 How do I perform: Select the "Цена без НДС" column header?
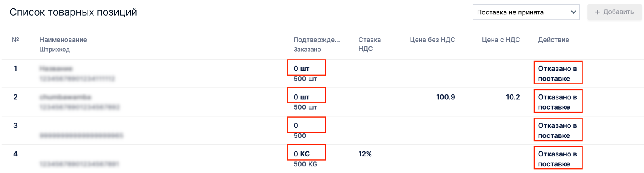[433, 40]
